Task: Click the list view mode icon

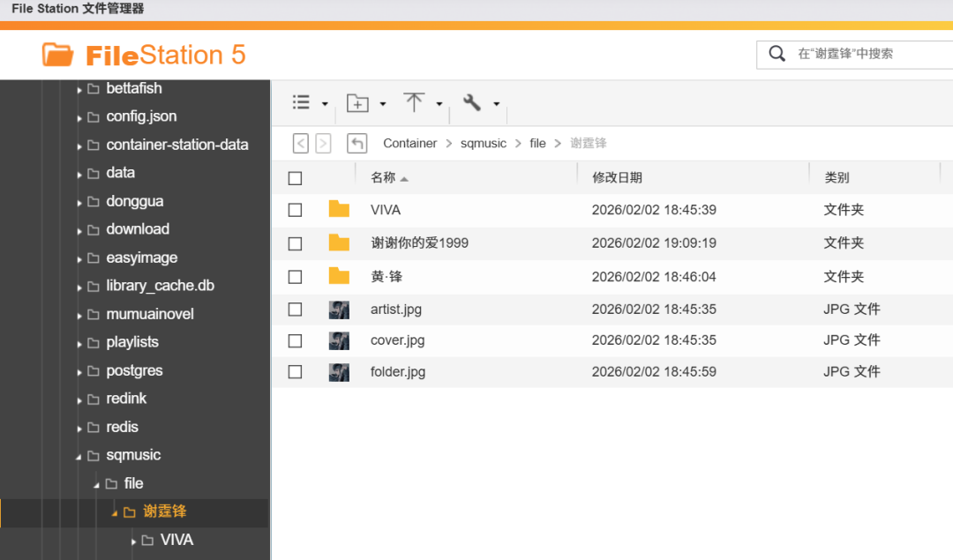Action: pos(302,103)
